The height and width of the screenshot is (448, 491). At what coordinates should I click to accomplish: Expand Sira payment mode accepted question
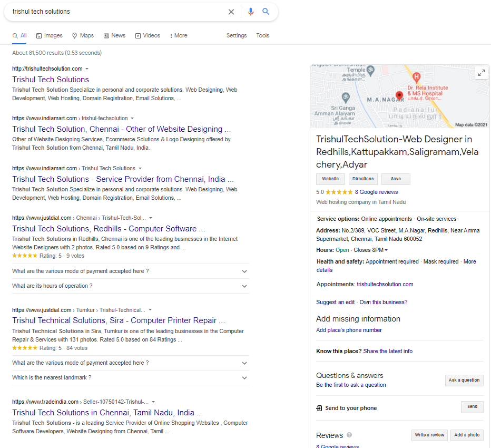(x=130, y=363)
